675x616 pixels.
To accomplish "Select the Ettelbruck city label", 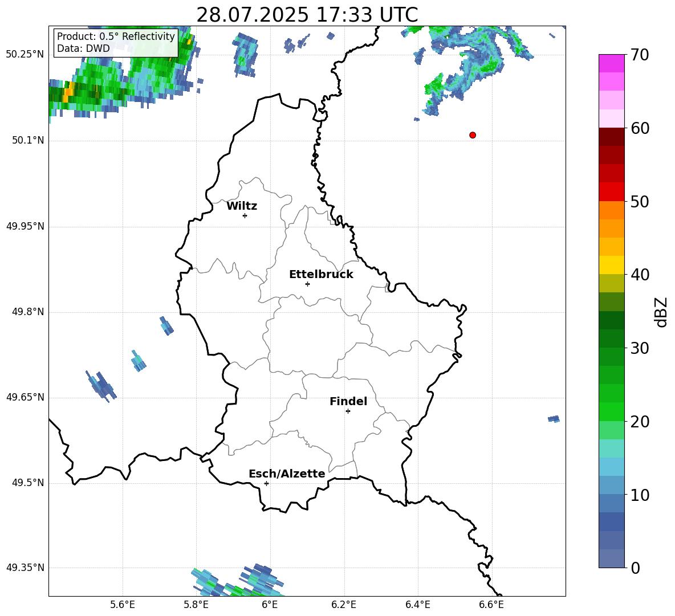I will point(321,275).
